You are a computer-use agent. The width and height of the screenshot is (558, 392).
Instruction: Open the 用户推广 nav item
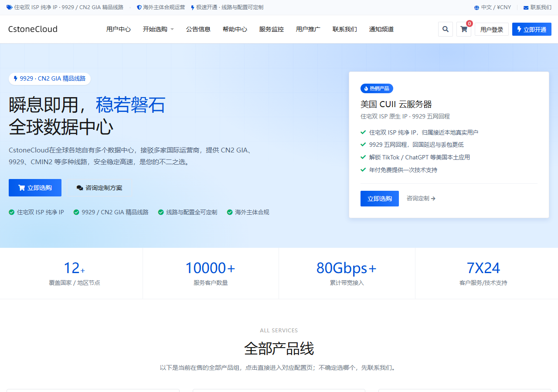[308, 29]
